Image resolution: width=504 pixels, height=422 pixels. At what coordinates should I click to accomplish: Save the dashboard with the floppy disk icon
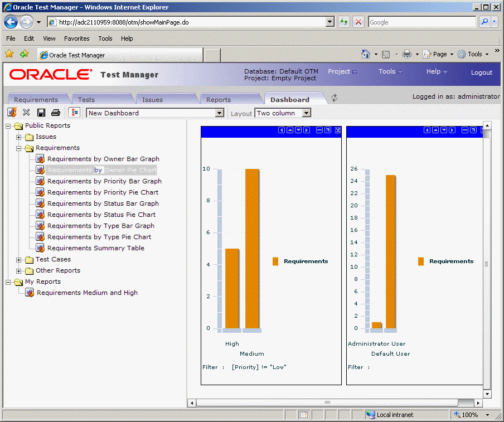pyautogui.click(x=41, y=113)
